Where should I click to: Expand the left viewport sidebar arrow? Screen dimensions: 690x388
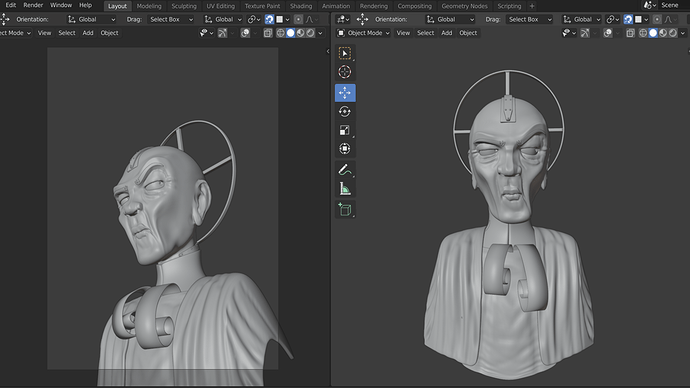328,51
